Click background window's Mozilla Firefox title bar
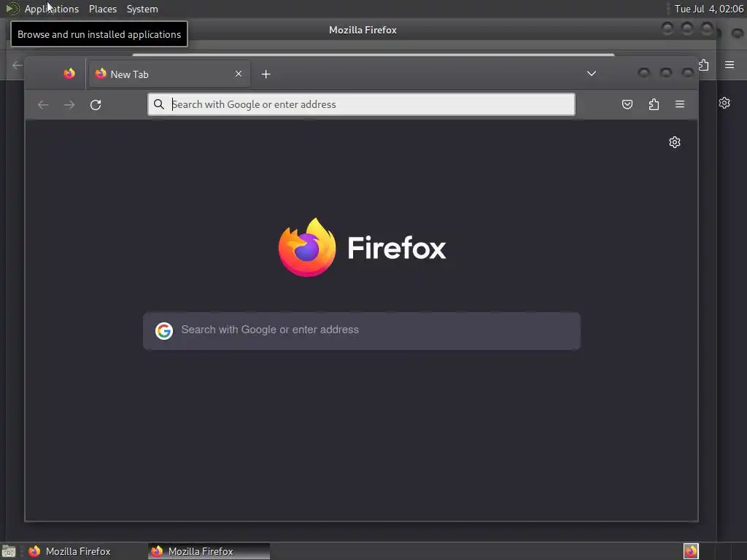The image size is (747, 560). pos(363,30)
